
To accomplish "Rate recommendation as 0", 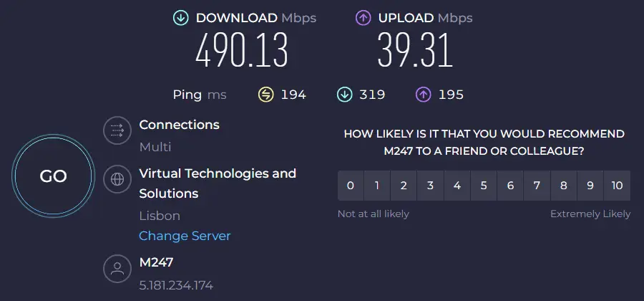I will point(351,186).
